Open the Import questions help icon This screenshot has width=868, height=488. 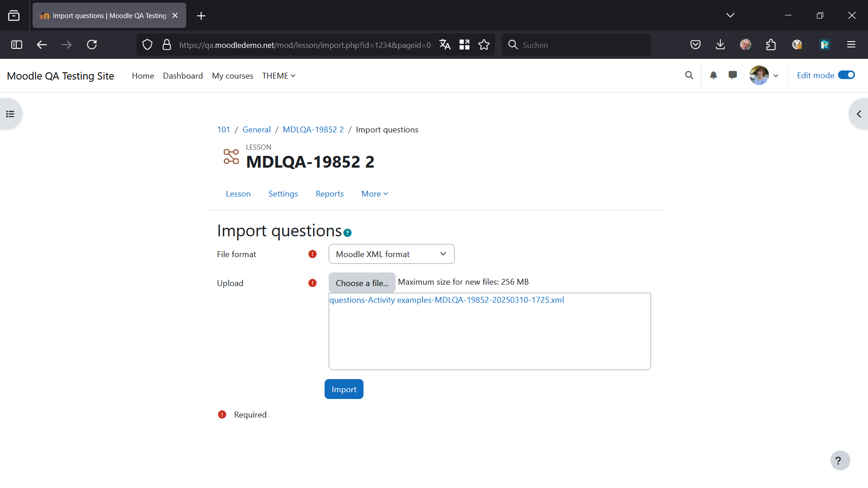pyautogui.click(x=347, y=233)
